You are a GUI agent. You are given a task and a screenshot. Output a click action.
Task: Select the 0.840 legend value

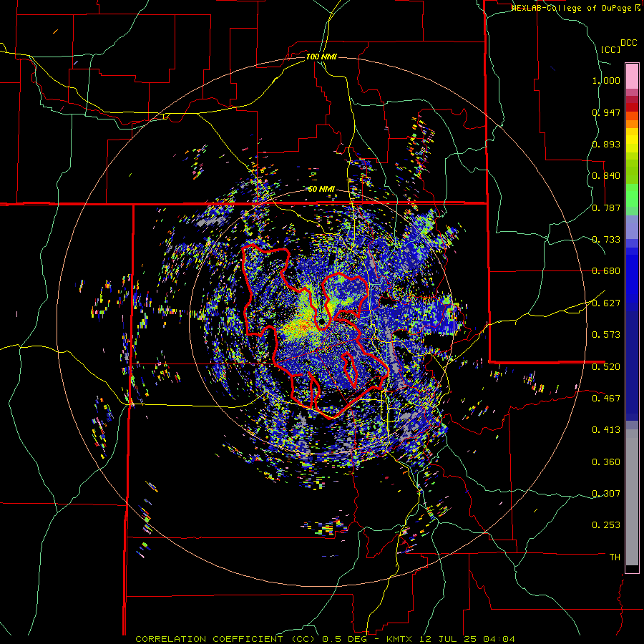click(x=606, y=176)
